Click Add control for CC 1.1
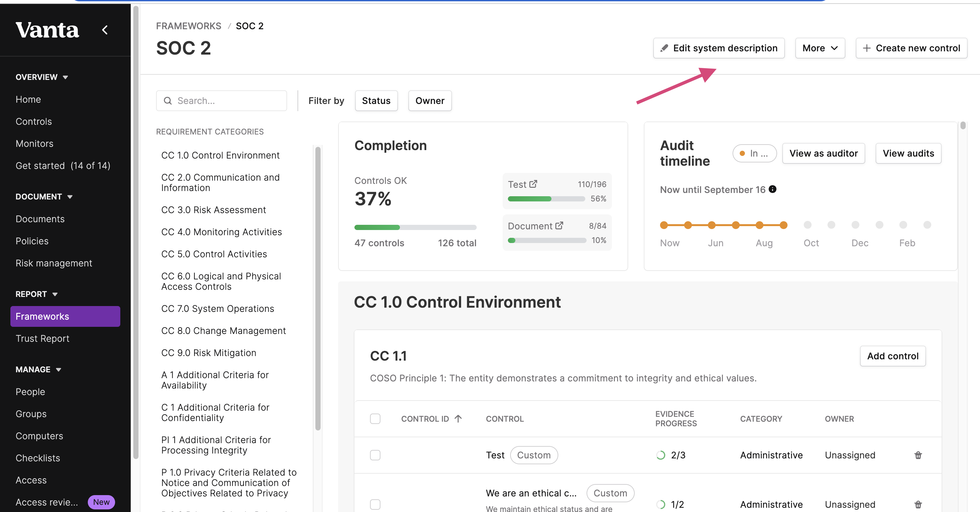Viewport: 980px width, 512px height. [893, 356]
